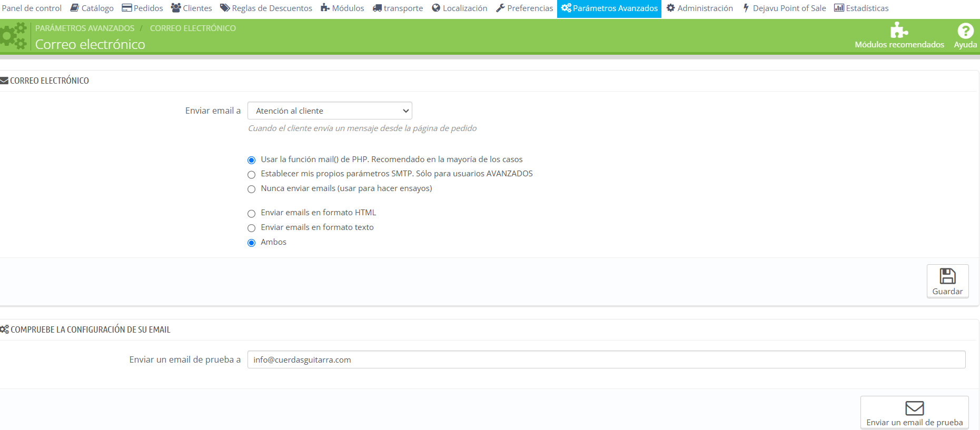Click the large gears icon in the header
980x430 pixels.
(14, 36)
